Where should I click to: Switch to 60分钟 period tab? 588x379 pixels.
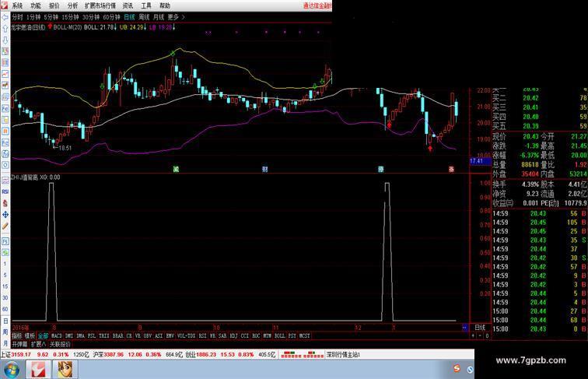[111, 17]
